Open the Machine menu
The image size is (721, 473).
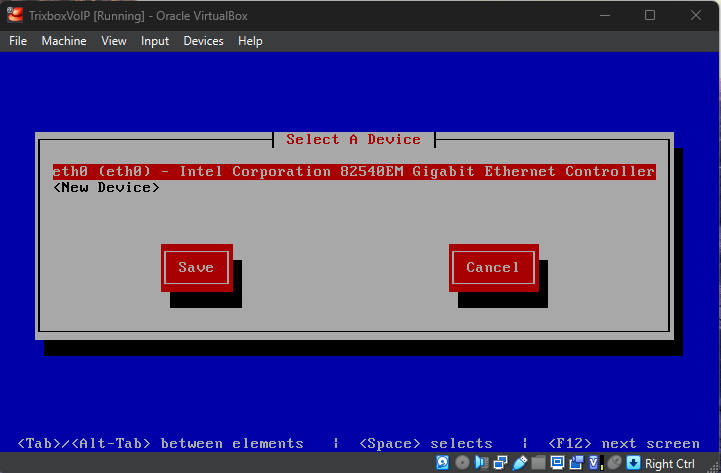[x=64, y=41]
